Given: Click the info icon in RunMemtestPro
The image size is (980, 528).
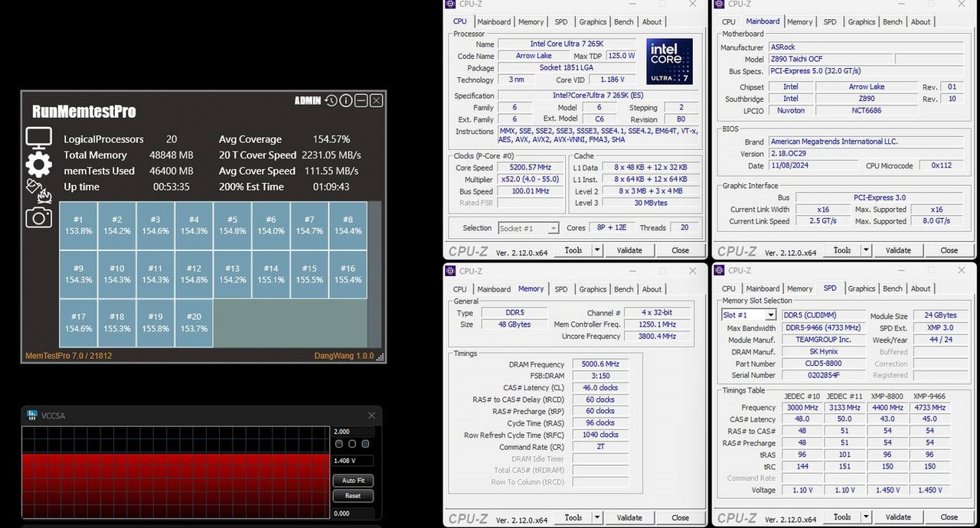Looking at the screenshot, I should click(x=346, y=101).
